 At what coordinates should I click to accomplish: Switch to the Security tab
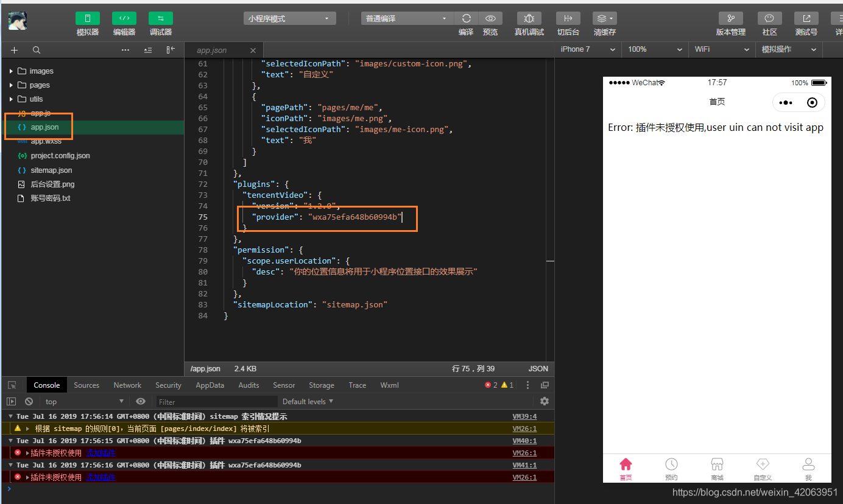(168, 385)
